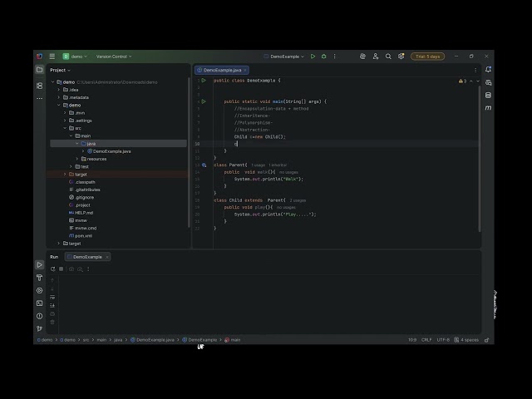This screenshot has height=399, width=532.
Task: Open the Run tool window icon
Action: coord(40,264)
